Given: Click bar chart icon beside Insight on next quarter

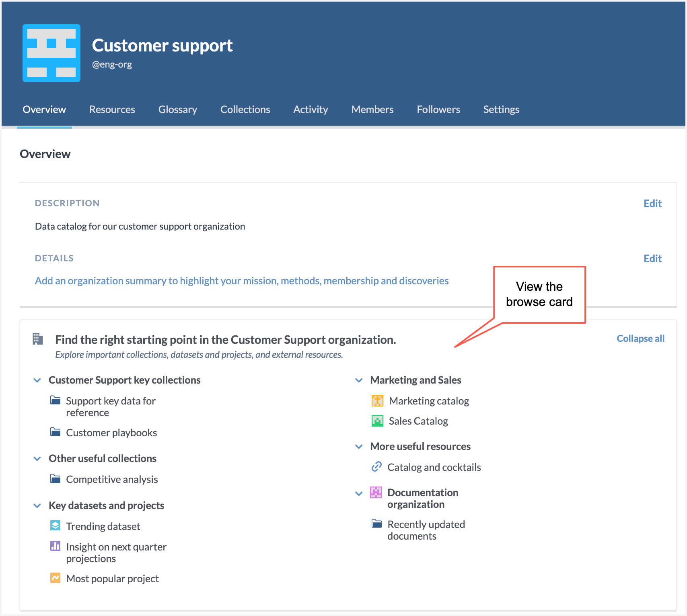Looking at the screenshot, I should [55, 546].
